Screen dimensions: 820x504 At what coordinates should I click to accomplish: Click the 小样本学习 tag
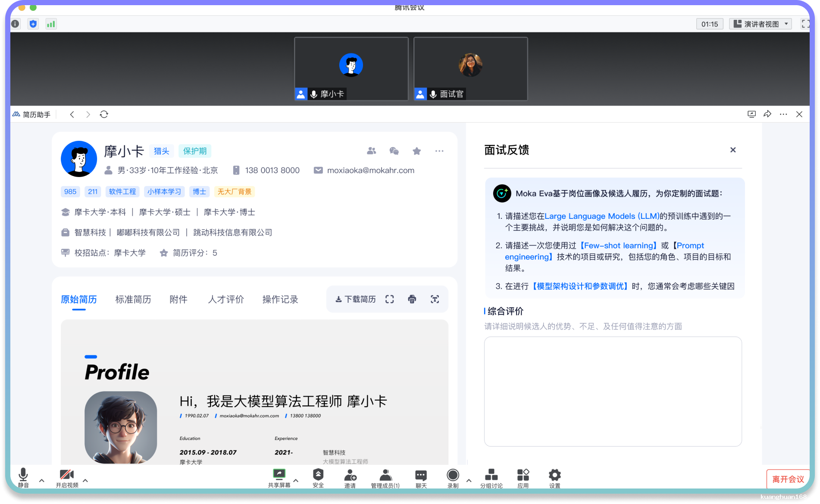pyautogui.click(x=164, y=192)
